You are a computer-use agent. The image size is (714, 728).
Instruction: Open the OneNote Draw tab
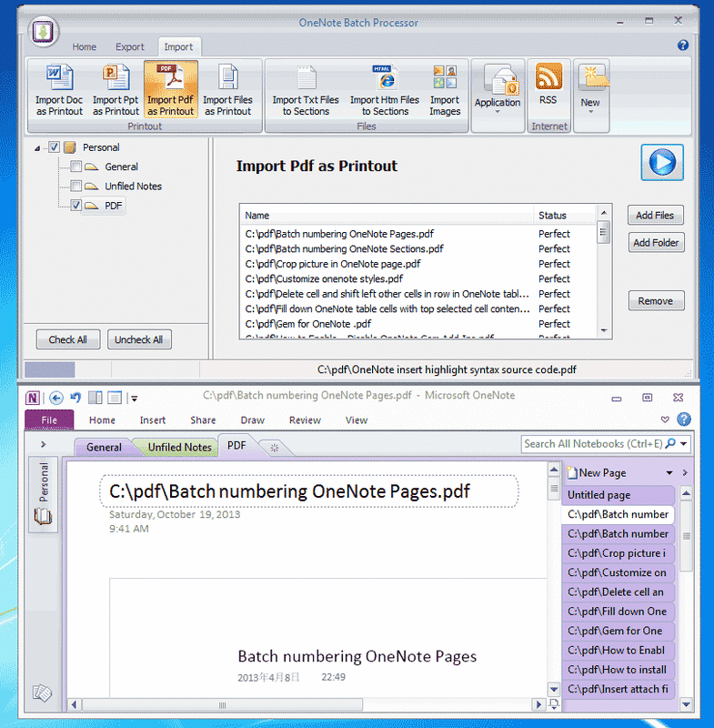pos(252,420)
